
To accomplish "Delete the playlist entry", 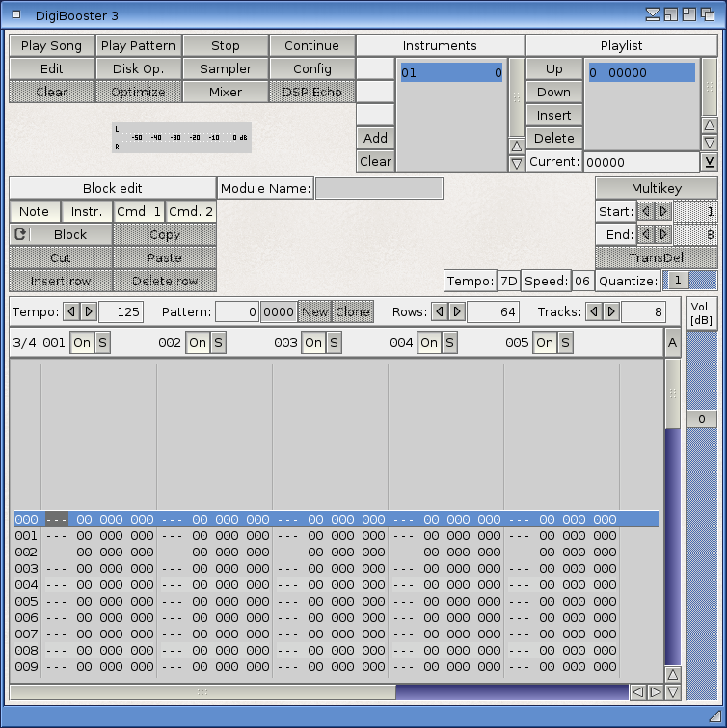I will tap(553, 138).
